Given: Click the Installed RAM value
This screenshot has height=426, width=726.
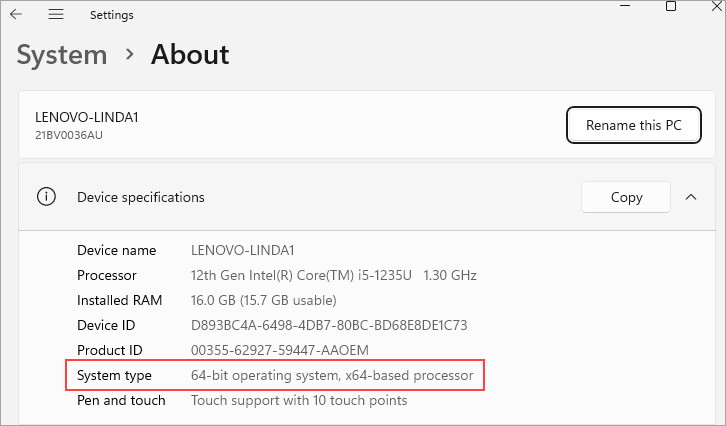Looking at the screenshot, I should click(264, 300).
